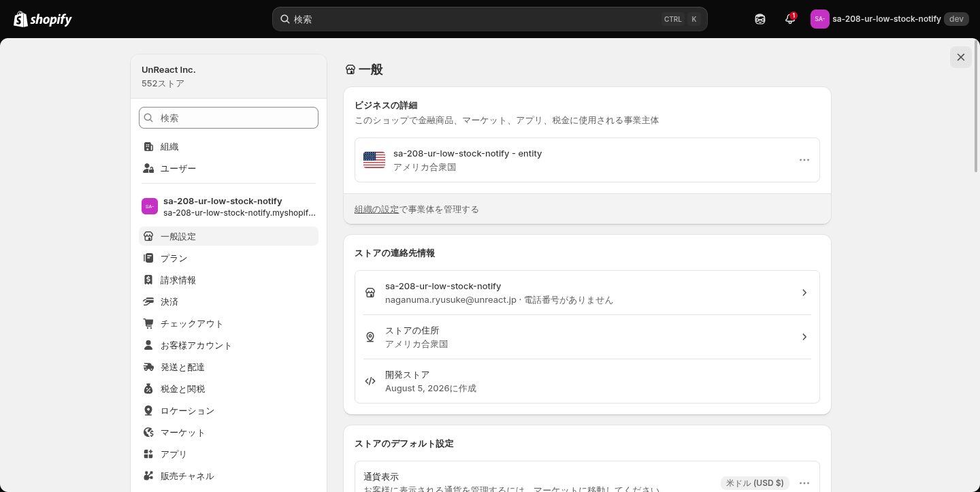980x492 pixels.
Task: Expand the ストアの住所 chevron
Action: coord(804,337)
